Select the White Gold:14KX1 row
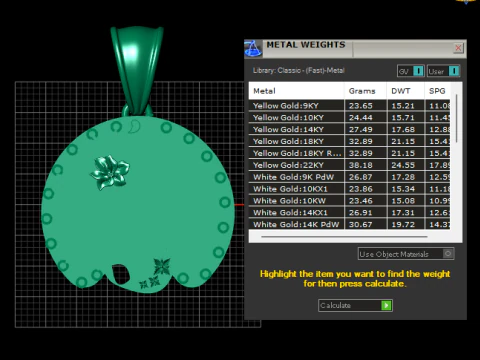The image size is (480, 360). click(x=349, y=213)
